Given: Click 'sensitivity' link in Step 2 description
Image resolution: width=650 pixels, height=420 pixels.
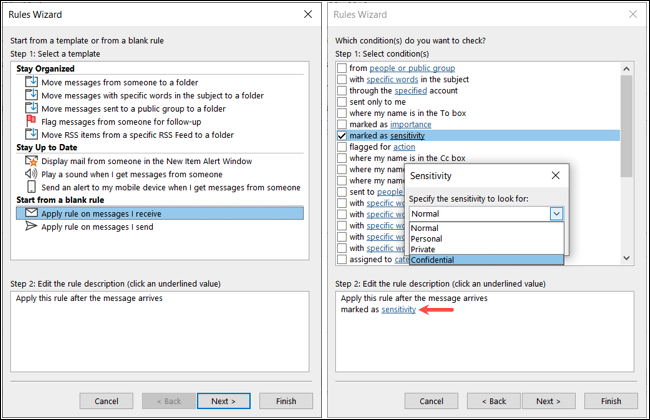Looking at the screenshot, I should click(x=398, y=309).
